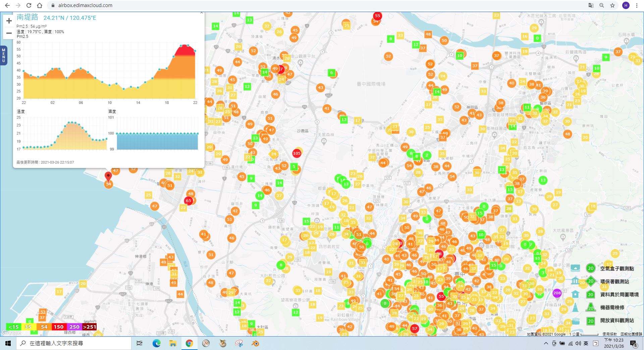Click the teal traffic cone legend icon
The width and height of the screenshot is (644, 350).
click(x=575, y=307)
